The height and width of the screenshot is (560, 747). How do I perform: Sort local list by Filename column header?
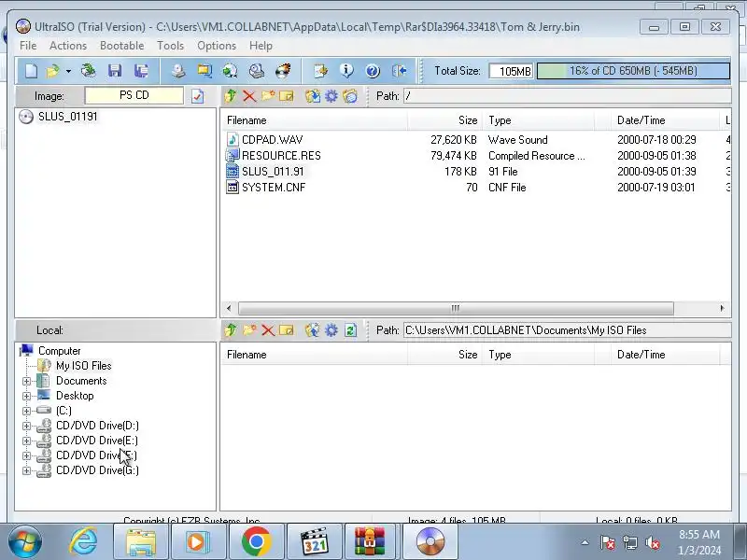pyautogui.click(x=315, y=355)
